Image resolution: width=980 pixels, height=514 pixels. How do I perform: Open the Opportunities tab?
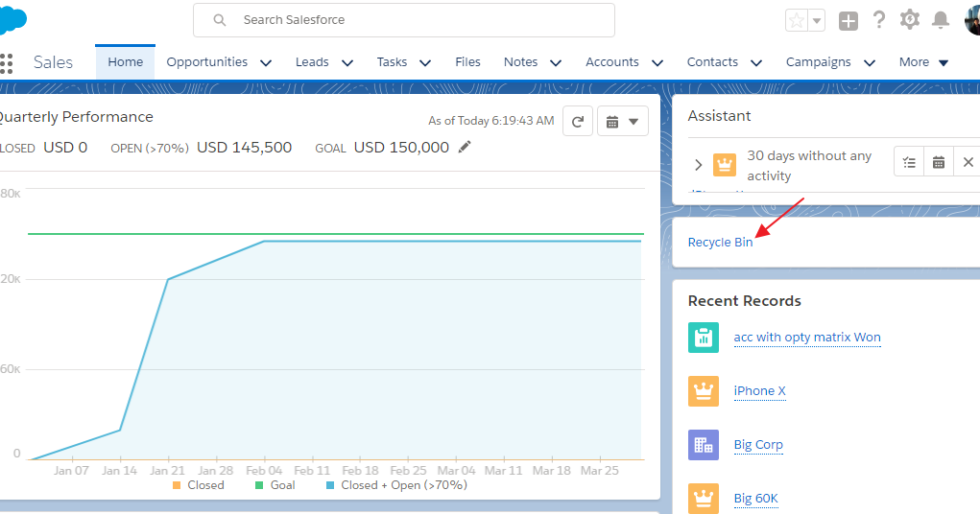click(207, 61)
